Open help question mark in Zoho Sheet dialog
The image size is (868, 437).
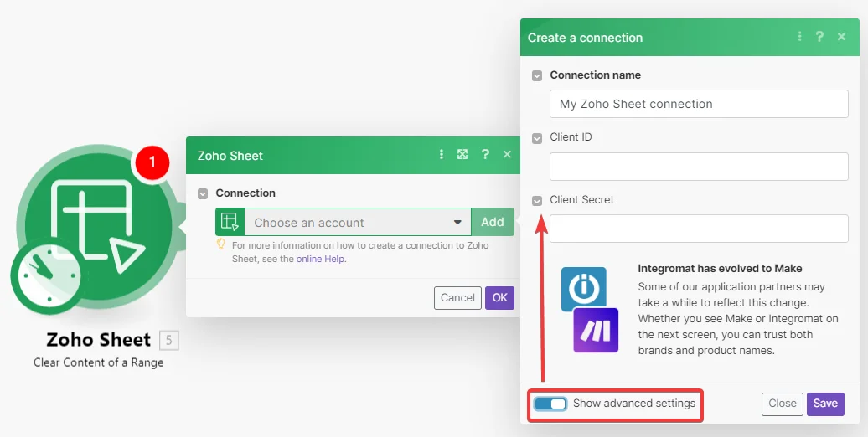(485, 154)
